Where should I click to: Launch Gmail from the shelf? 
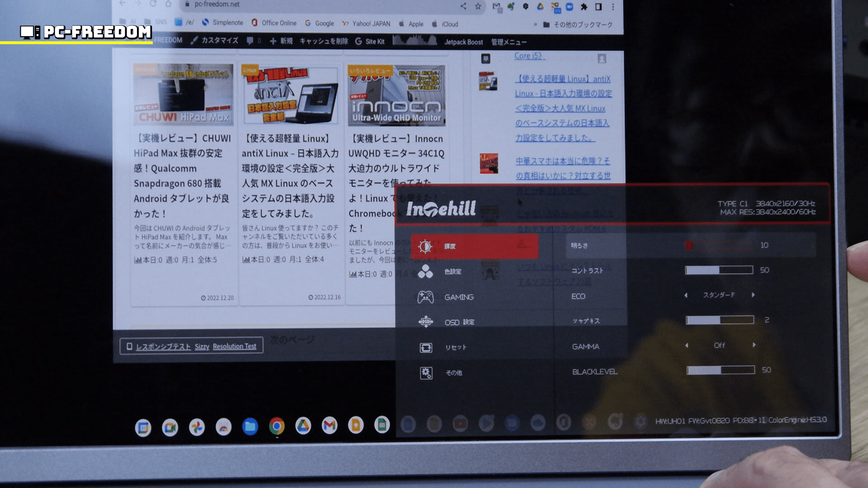click(330, 425)
